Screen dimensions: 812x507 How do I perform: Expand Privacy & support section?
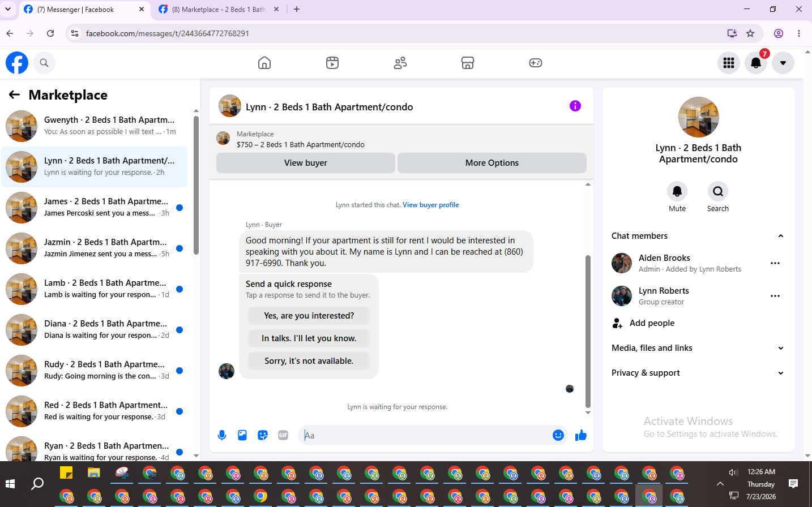pos(698,373)
